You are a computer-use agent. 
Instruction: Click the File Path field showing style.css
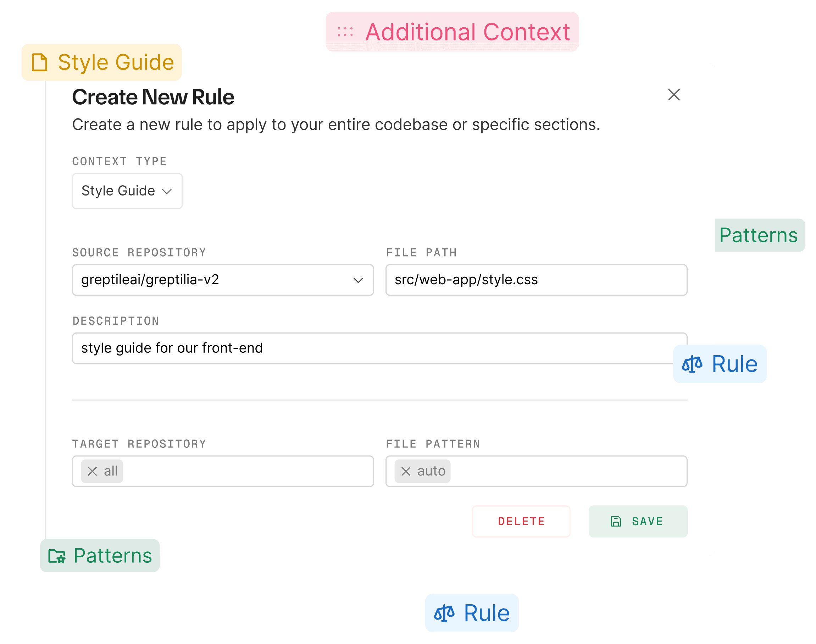(x=537, y=280)
